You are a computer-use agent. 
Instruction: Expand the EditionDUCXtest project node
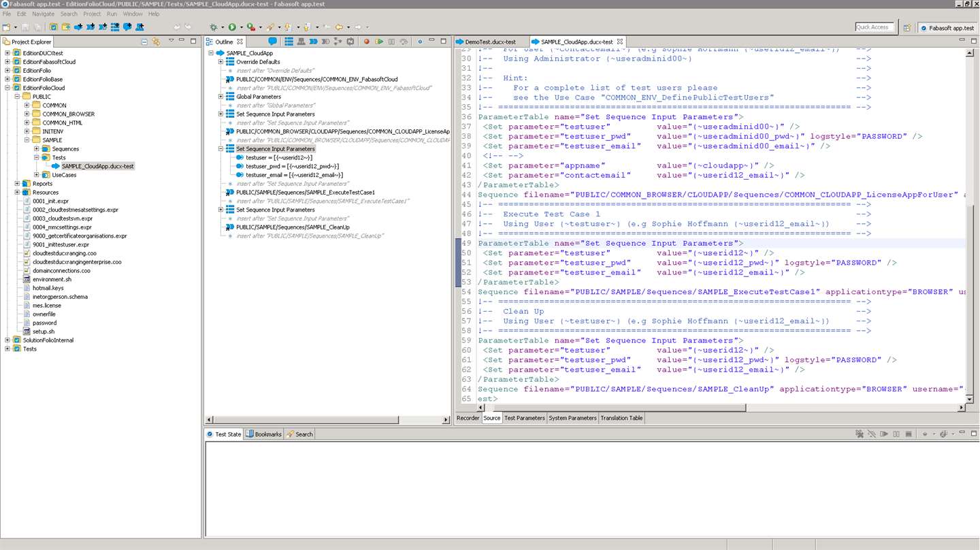pyautogui.click(x=7, y=53)
